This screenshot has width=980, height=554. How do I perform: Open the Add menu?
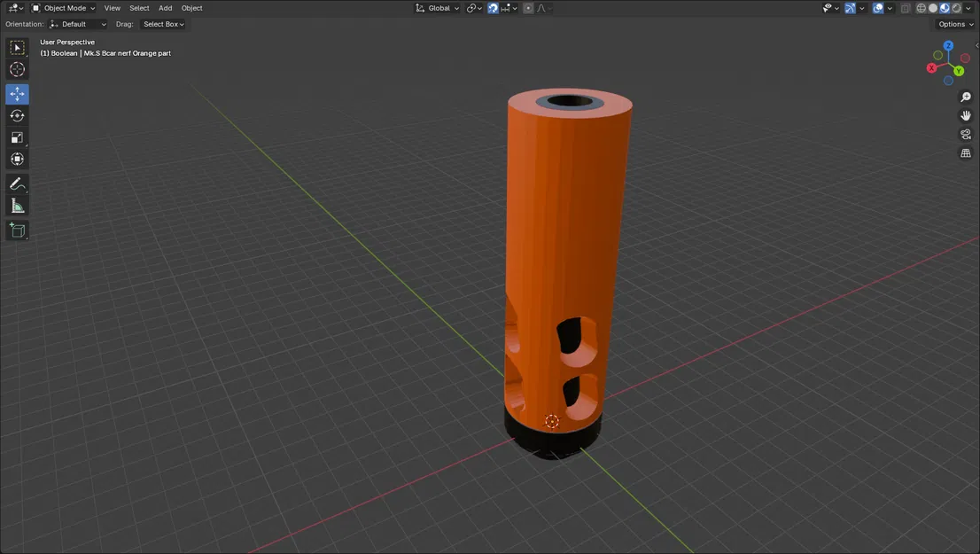pyautogui.click(x=165, y=8)
